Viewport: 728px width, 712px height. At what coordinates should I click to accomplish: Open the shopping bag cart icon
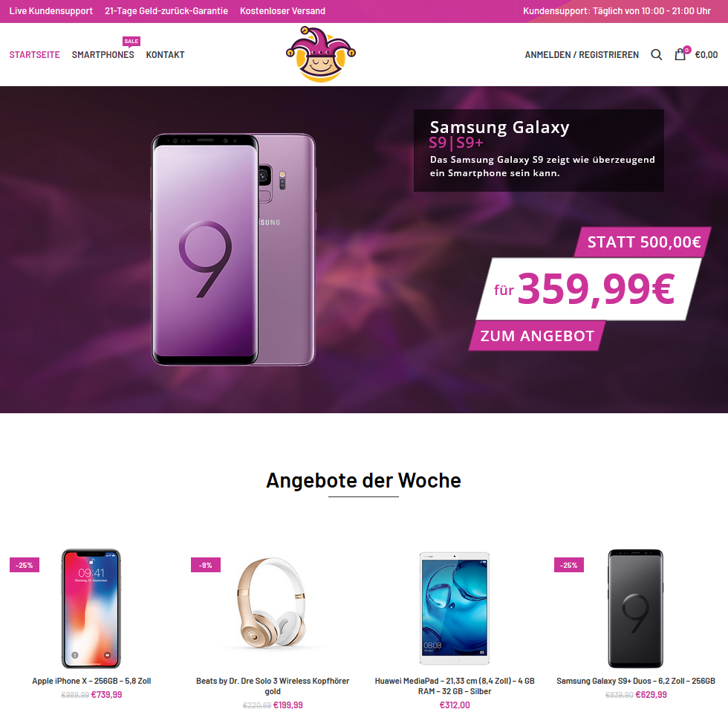pos(680,54)
